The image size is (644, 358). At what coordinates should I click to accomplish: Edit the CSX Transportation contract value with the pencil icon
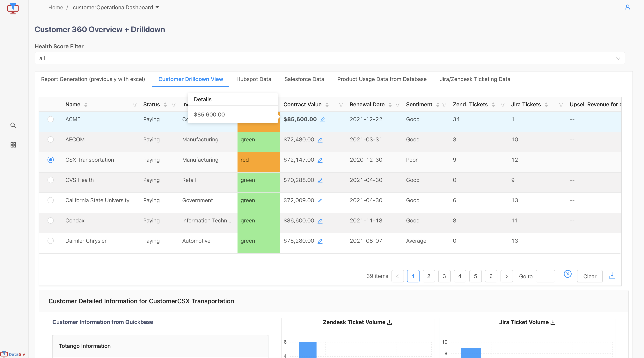coord(320,160)
